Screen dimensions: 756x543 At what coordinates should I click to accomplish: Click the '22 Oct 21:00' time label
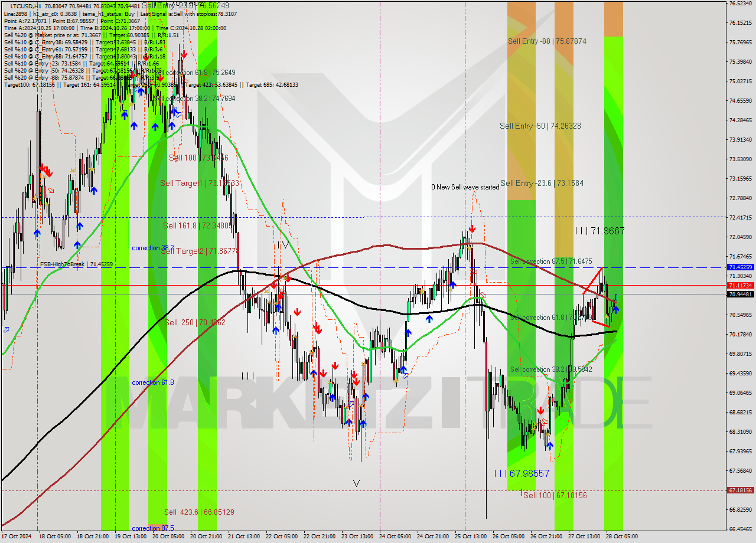[320, 537]
